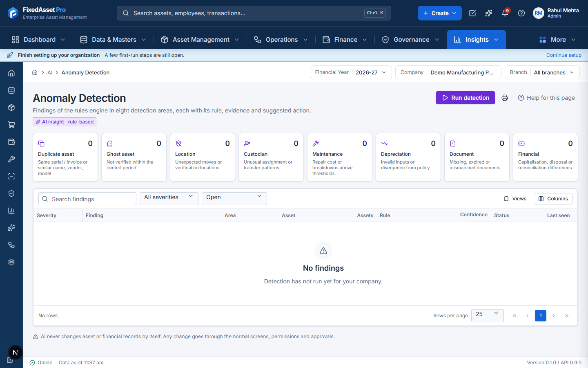Screen dimensions: 588x368
Task: Open the AI sparkle assistant icon in header
Action: [489, 13]
